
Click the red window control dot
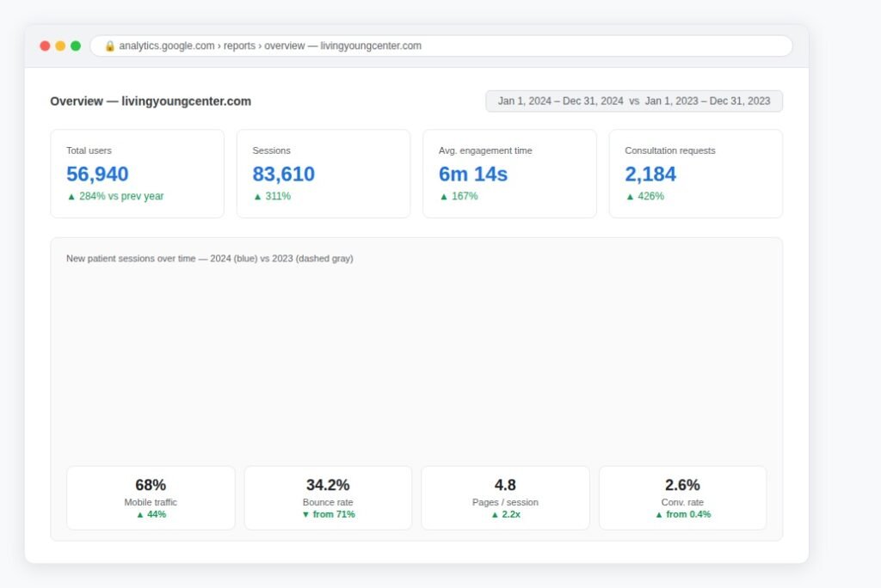click(x=45, y=46)
